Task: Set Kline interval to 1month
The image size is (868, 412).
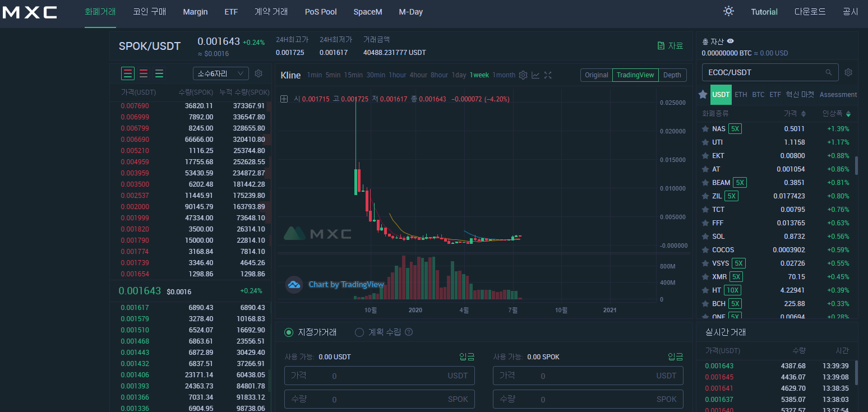Action: tap(504, 75)
